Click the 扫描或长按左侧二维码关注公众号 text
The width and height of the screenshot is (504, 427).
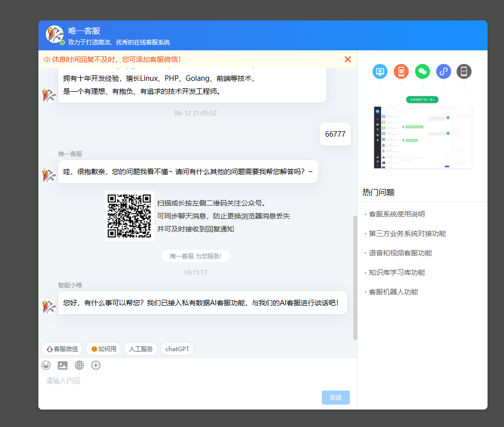click(211, 203)
